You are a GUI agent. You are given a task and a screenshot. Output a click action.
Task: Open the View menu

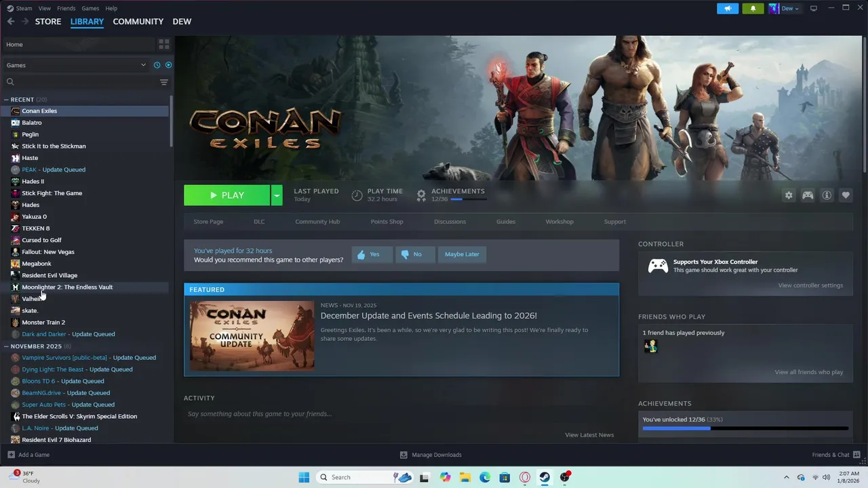point(44,8)
